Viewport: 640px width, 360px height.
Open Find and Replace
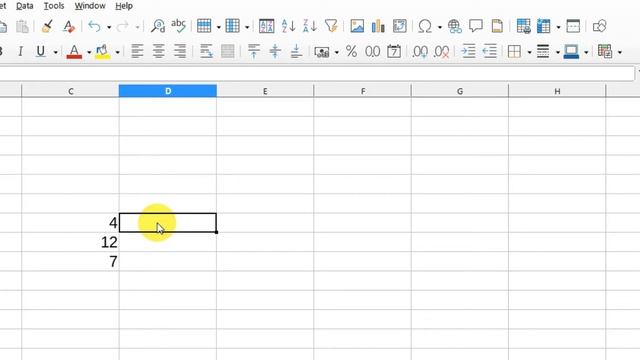point(158,27)
